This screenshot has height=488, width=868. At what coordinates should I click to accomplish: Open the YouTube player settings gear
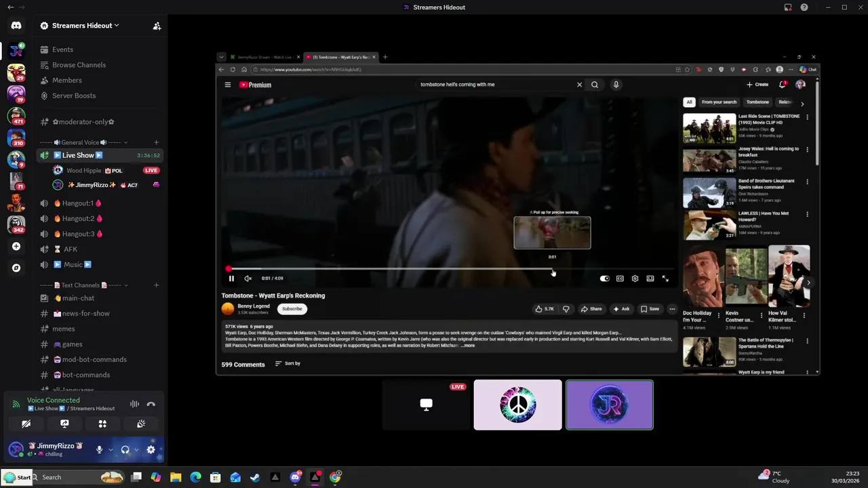(x=635, y=279)
